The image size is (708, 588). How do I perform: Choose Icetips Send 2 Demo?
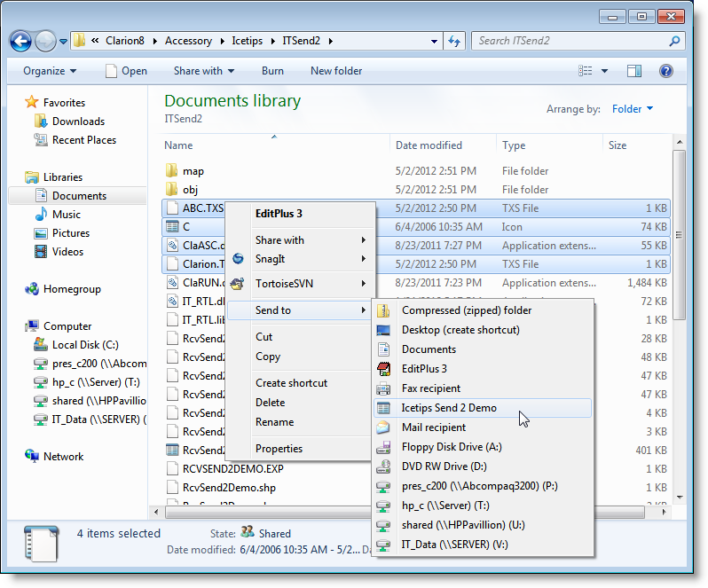(x=449, y=408)
